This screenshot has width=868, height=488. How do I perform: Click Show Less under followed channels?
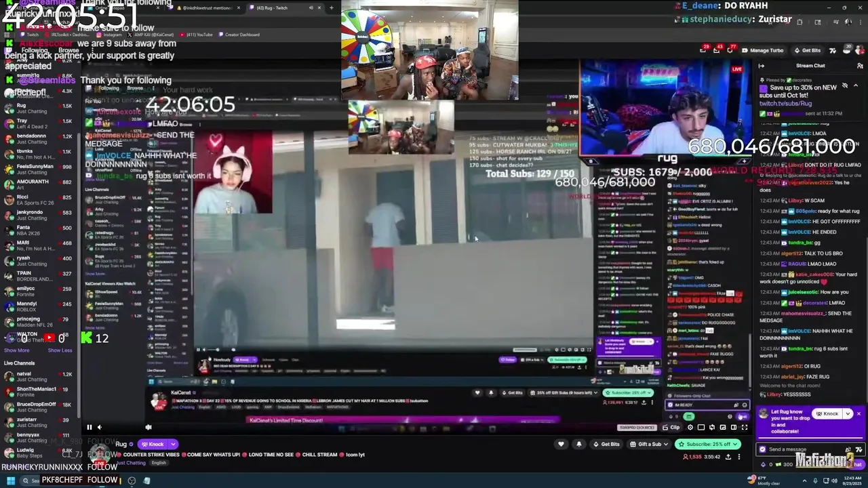pos(60,350)
